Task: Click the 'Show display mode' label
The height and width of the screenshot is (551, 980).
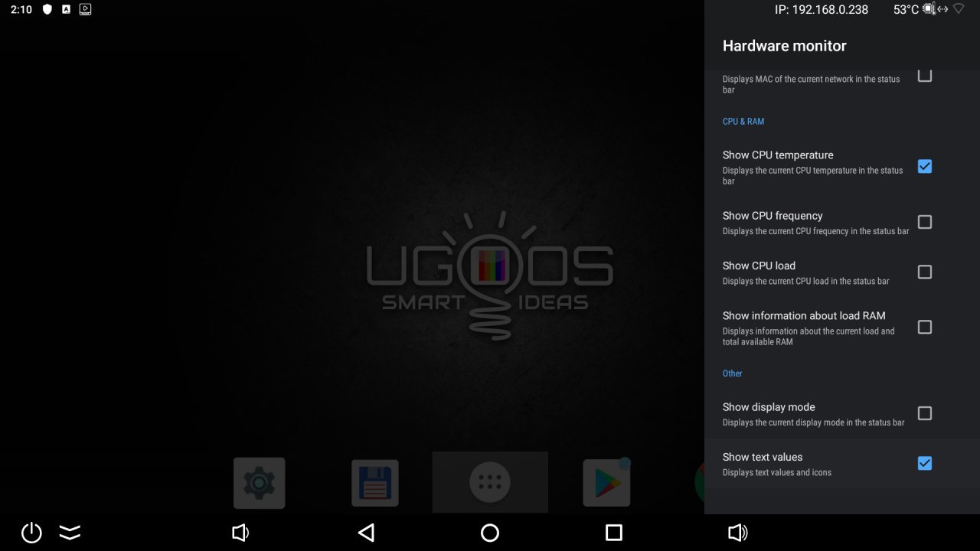Action: [x=769, y=407]
